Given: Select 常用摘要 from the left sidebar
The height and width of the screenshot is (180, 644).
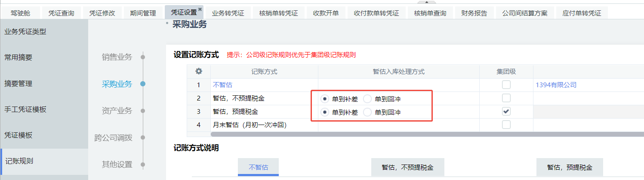Looking at the screenshot, I should [x=18, y=58].
